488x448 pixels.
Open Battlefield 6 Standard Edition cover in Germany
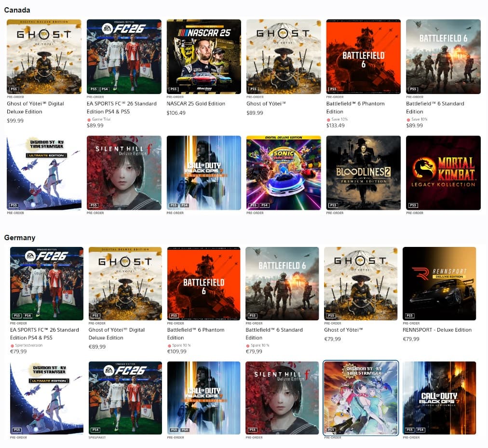click(x=282, y=284)
